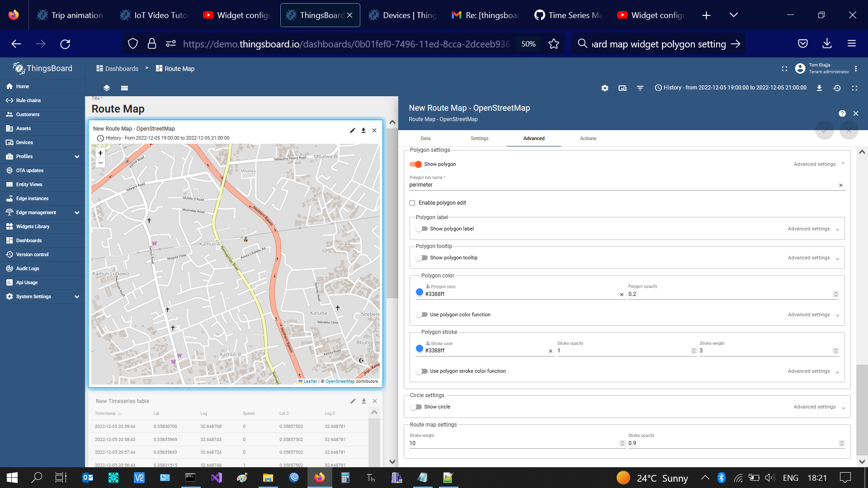The width and height of the screenshot is (868, 488).
Task: Enable polygon edit checkbox
Action: point(412,203)
